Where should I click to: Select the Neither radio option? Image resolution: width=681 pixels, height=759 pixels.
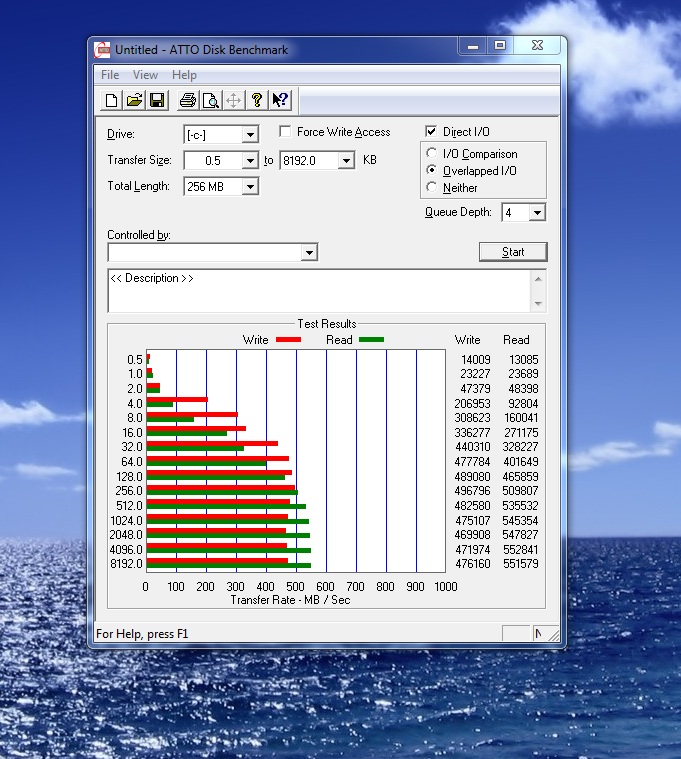[x=432, y=187]
